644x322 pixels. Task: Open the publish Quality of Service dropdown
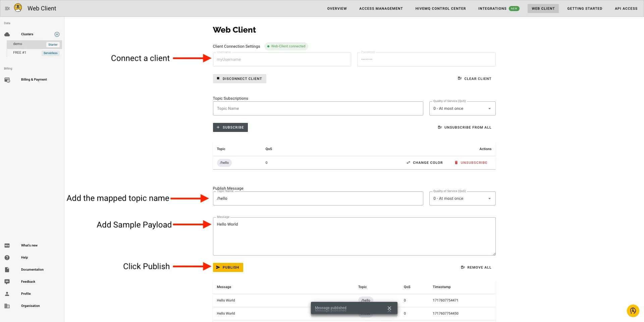(462, 198)
